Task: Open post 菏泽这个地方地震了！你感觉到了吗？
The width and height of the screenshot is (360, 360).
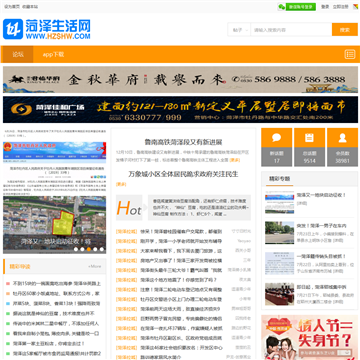Action: [x=179, y=280]
